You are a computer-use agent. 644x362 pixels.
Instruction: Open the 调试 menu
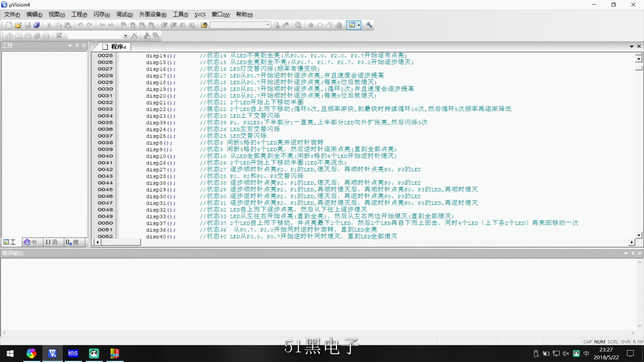click(124, 15)
